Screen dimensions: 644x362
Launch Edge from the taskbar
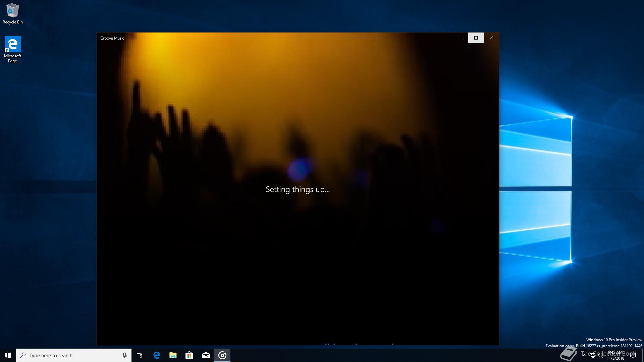point(157,355)
